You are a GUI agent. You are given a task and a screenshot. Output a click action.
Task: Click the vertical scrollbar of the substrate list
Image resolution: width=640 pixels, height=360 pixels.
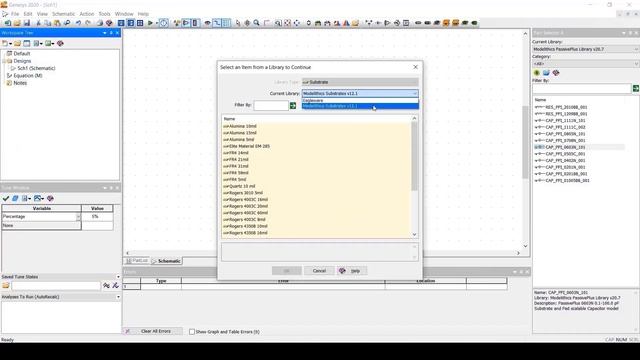tap(414, 157)
